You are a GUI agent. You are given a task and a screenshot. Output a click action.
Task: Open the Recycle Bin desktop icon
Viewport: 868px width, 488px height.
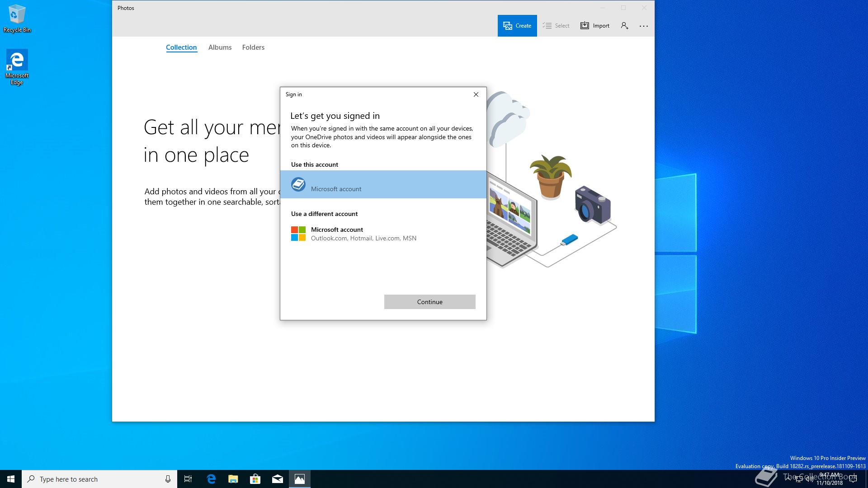(17, 19)
